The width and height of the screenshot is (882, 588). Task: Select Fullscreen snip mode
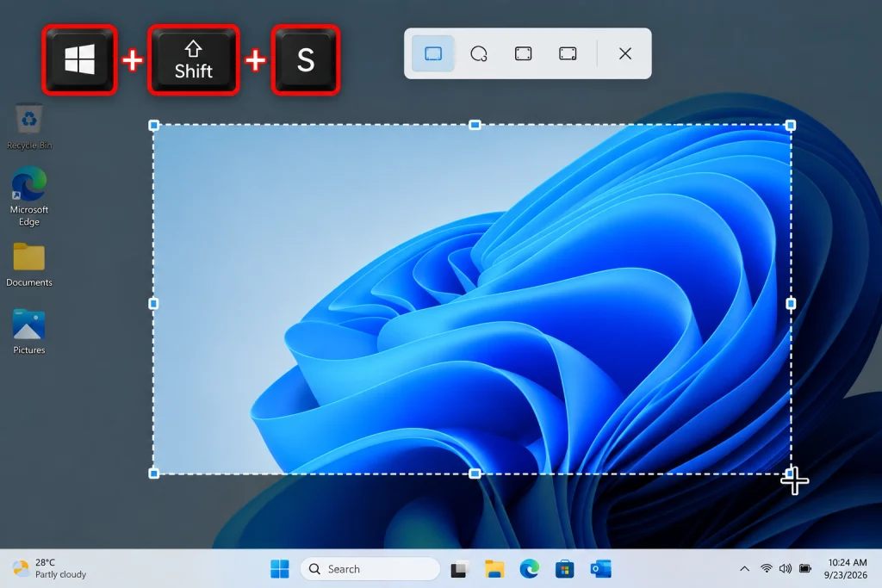tap(568, 53)
